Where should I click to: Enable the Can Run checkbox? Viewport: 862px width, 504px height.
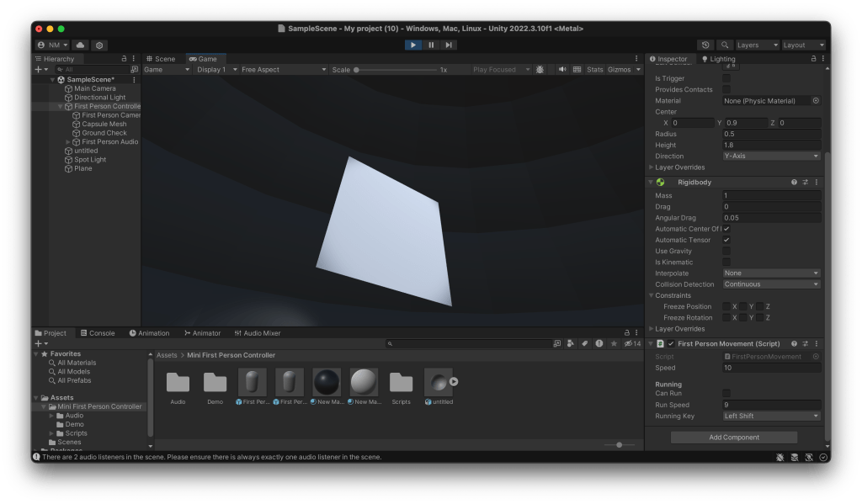726,393
